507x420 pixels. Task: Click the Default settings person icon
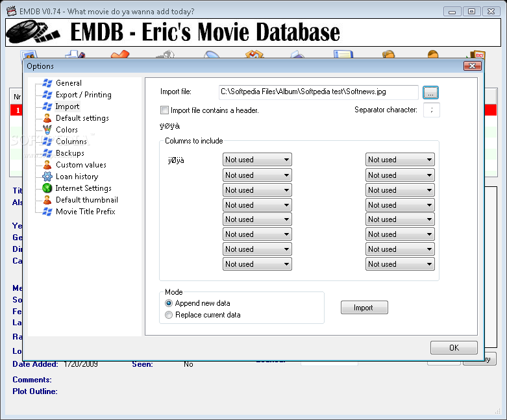pos(47,118)
